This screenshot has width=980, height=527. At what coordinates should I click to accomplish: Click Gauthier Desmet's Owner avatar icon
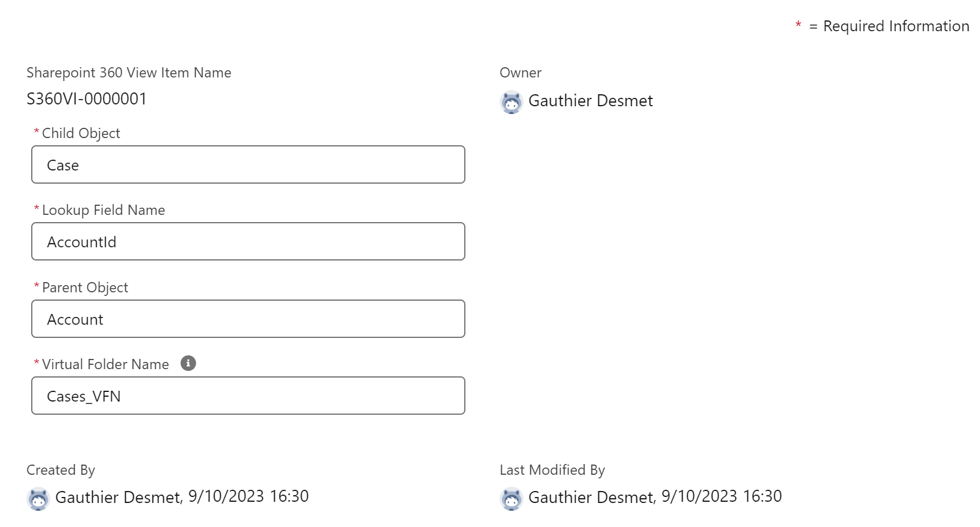pos(511,102)
